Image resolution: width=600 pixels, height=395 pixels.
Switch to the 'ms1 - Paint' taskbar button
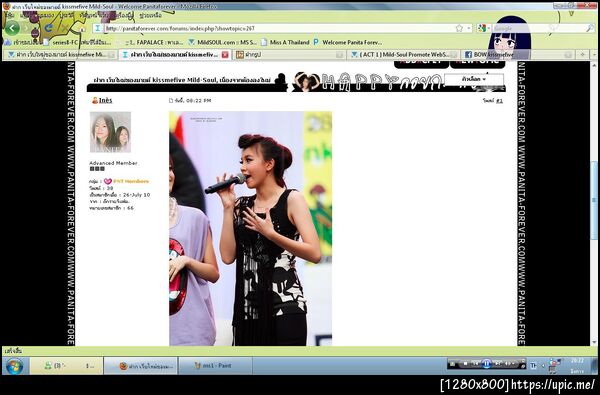[x=215, y=366]
